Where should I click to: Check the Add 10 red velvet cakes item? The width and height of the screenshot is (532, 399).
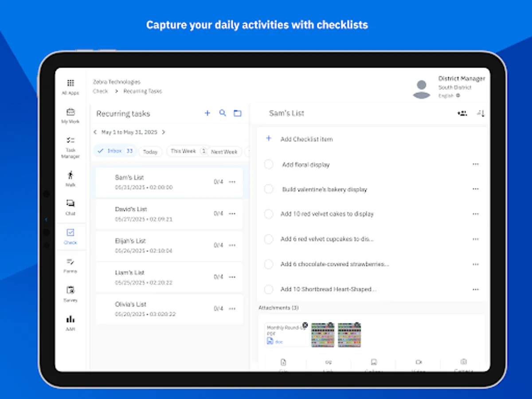269,214
